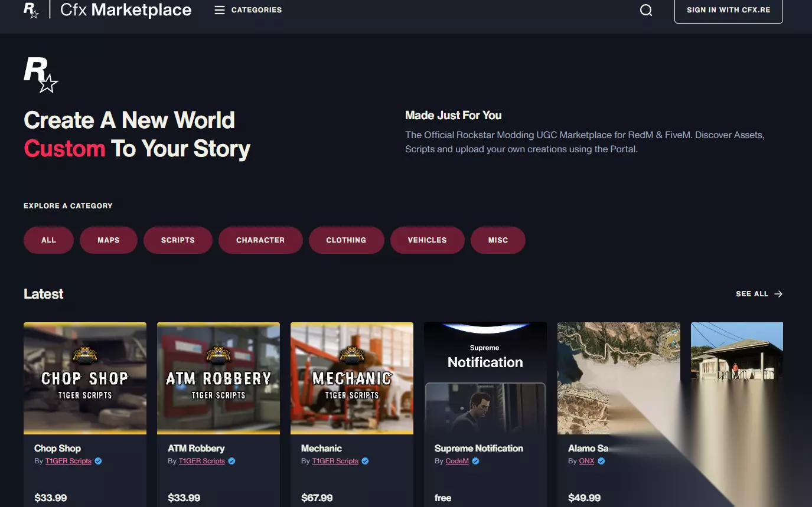
Task: Visit T1GER Scripts author under Chop Shop
Action: [x=69, y=461]
